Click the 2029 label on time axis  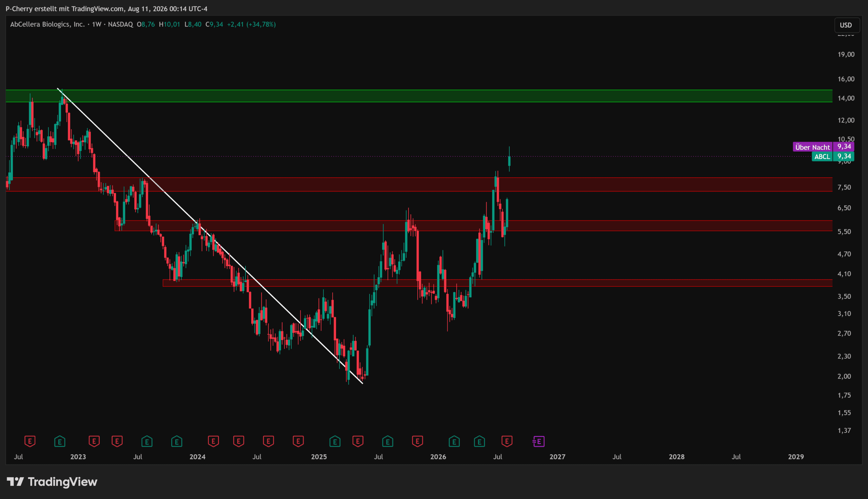point(796,457)
